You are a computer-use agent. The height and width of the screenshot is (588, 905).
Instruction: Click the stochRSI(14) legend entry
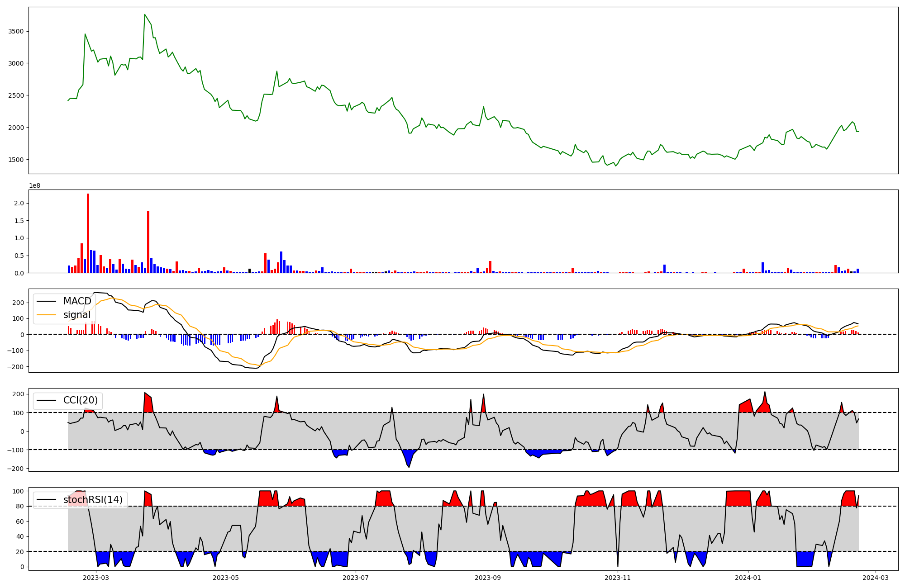coord(93,500)
